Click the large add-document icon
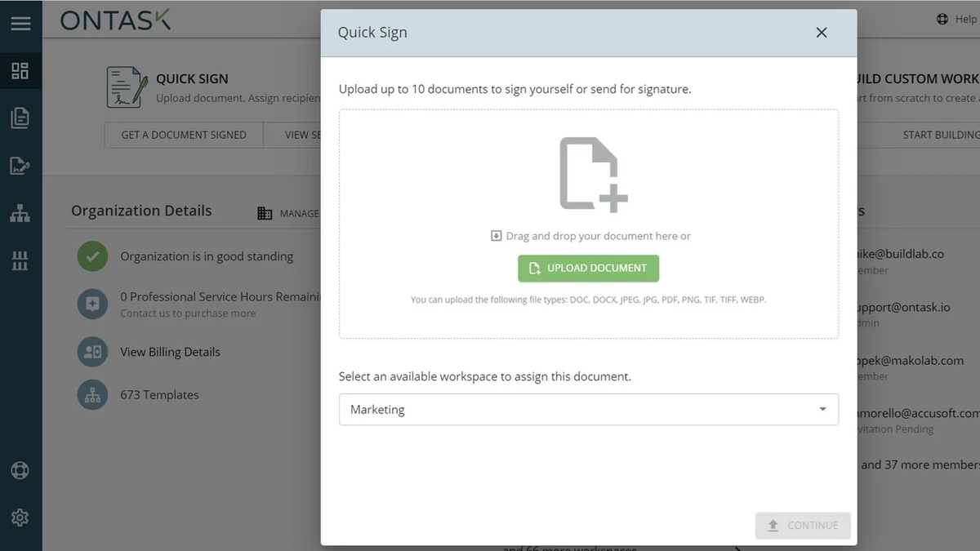This screenshot has height=551, width=980. (x=593, y=174)
